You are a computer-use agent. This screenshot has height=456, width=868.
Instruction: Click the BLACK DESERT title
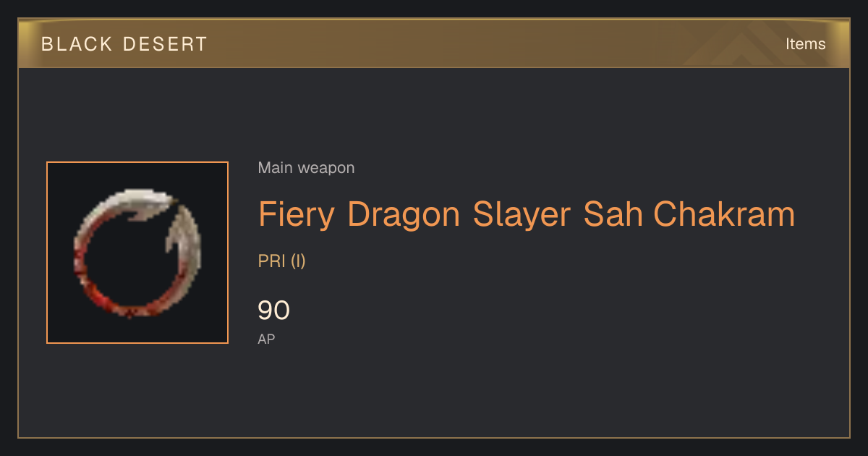tap(124, 44)
